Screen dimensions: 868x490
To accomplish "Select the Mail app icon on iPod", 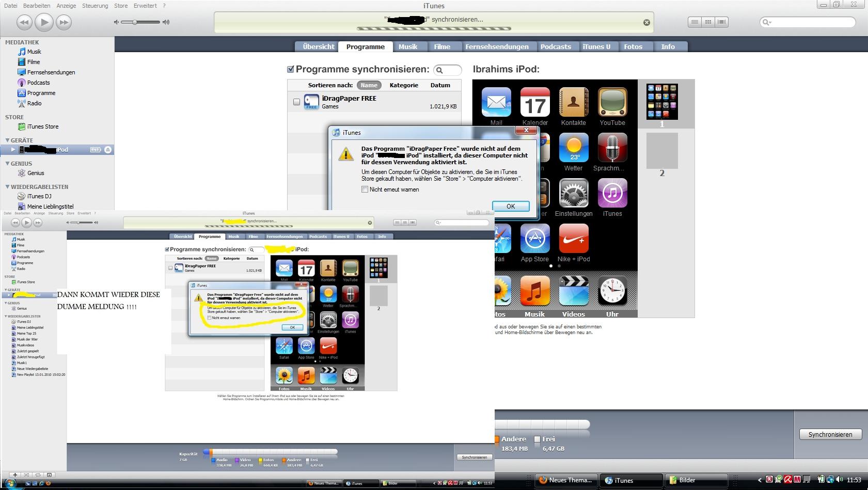I will click(496, 102).
